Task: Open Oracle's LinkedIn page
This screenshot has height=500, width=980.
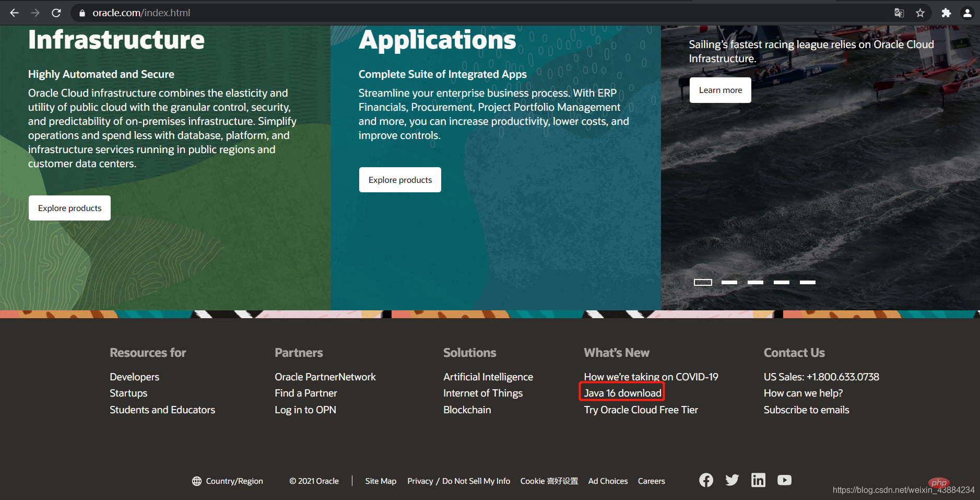Action: tap(758, 480)
